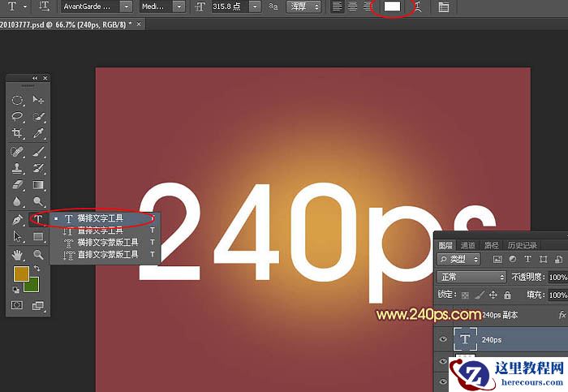The image size is (568, 392).
Task: Collapse the toolbox with double-arrow icon
Action: 35,78
